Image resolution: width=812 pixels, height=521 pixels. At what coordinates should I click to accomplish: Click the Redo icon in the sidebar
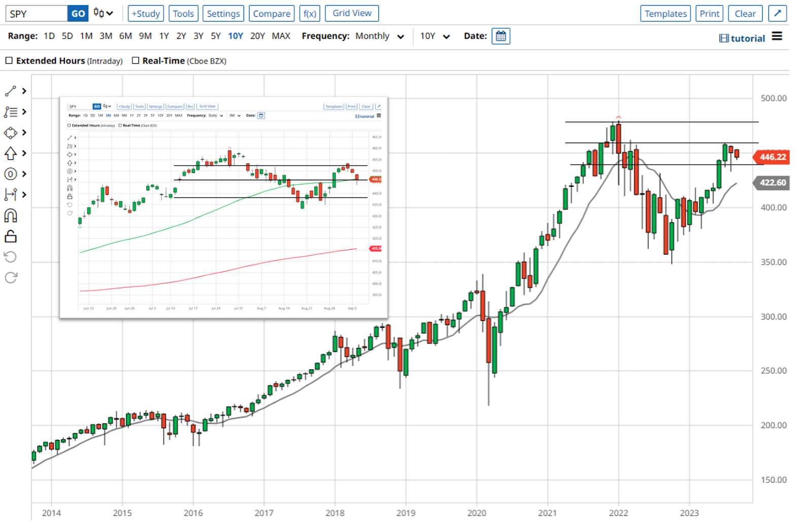pos(10,277)
